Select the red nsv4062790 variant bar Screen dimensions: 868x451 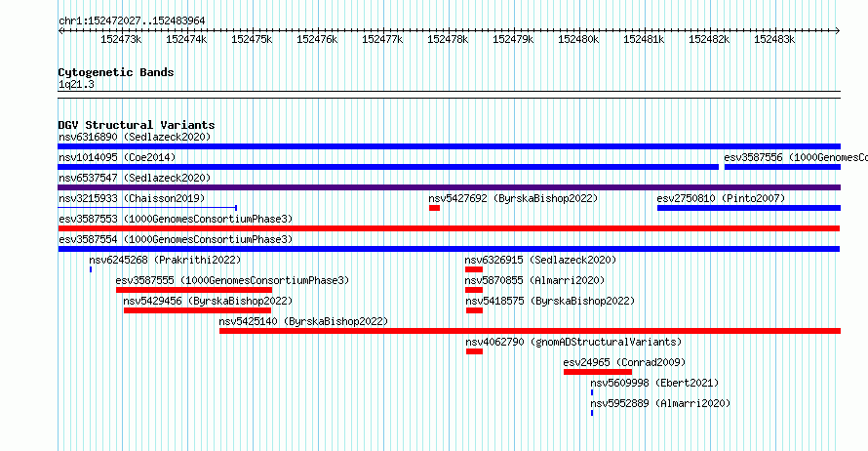(474, 351)
